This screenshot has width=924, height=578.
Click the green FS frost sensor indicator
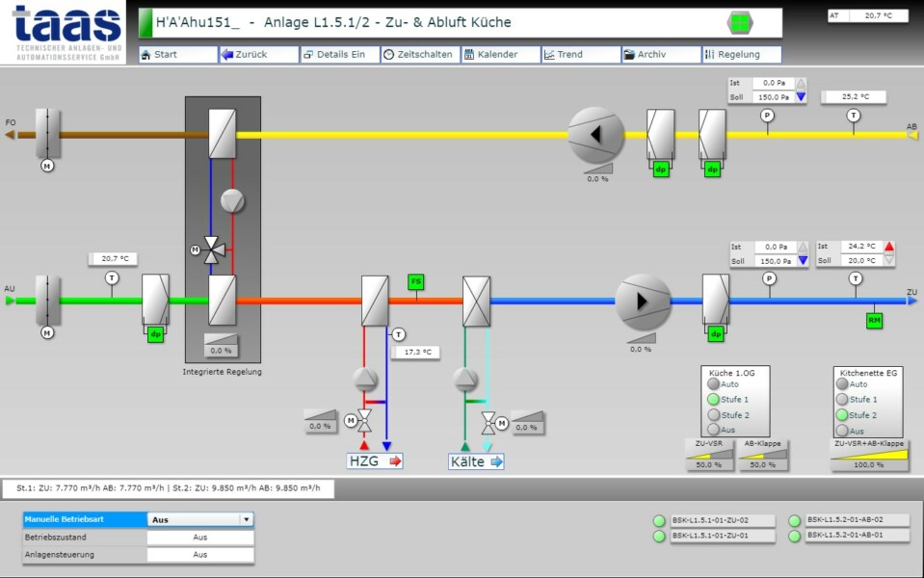(416, 281)
